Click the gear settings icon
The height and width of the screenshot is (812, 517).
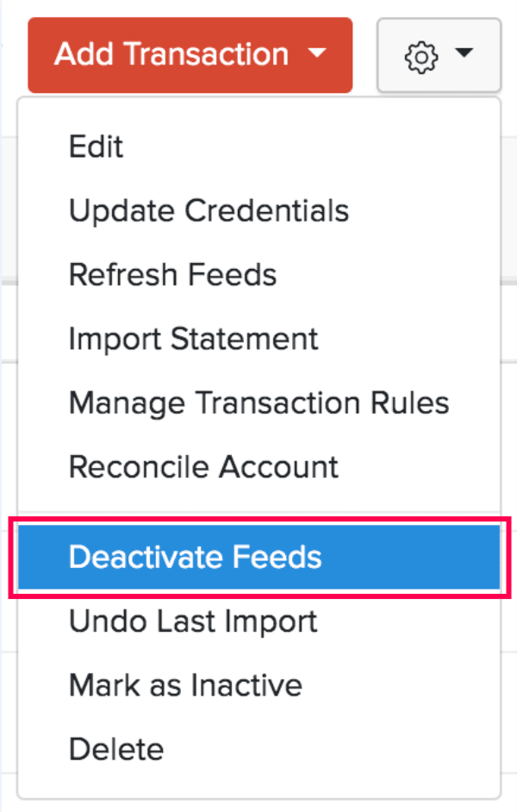pos(420,56)
